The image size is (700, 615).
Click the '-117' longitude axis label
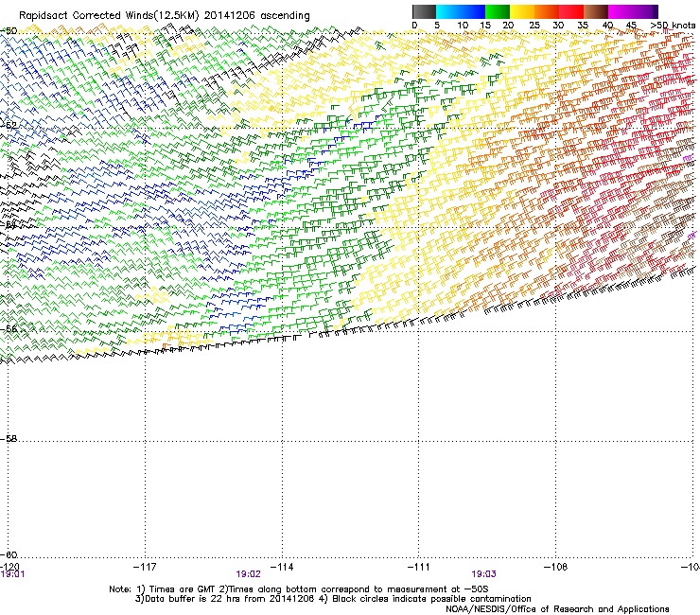(x=145, y=567)
